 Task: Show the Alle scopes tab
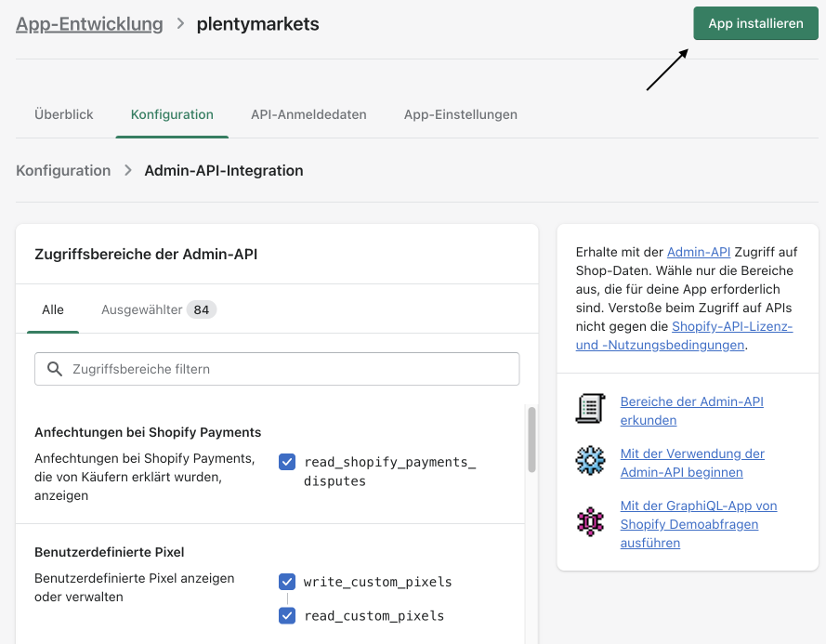53,309
